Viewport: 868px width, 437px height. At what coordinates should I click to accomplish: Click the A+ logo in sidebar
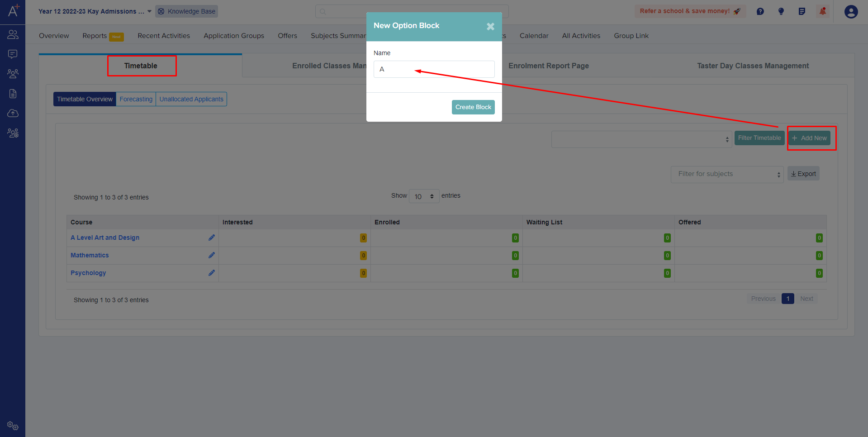tap(13, 10)
